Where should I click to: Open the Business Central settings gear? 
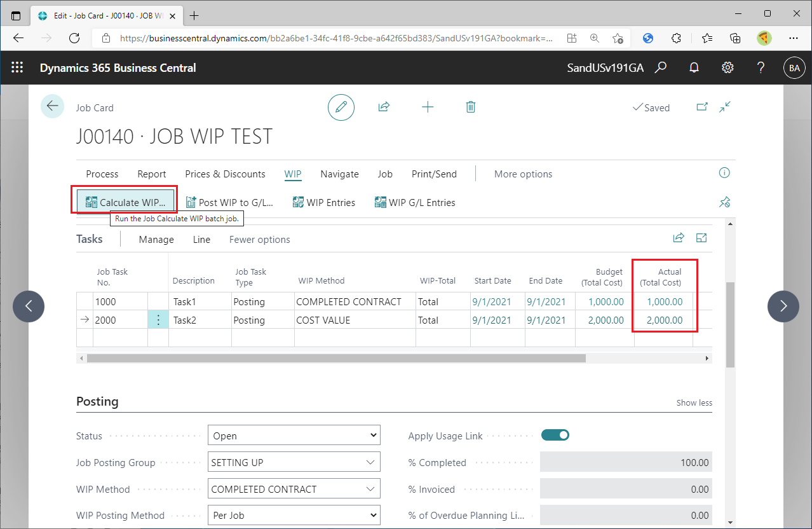coord(727,67)
